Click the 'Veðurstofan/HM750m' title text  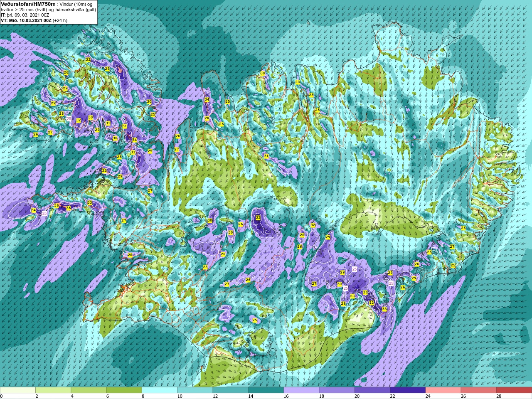[x=28, y=4]
